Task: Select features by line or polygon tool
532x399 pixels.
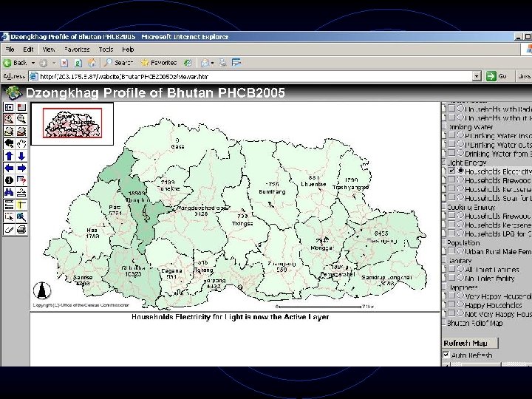Action: click(21, 217)
